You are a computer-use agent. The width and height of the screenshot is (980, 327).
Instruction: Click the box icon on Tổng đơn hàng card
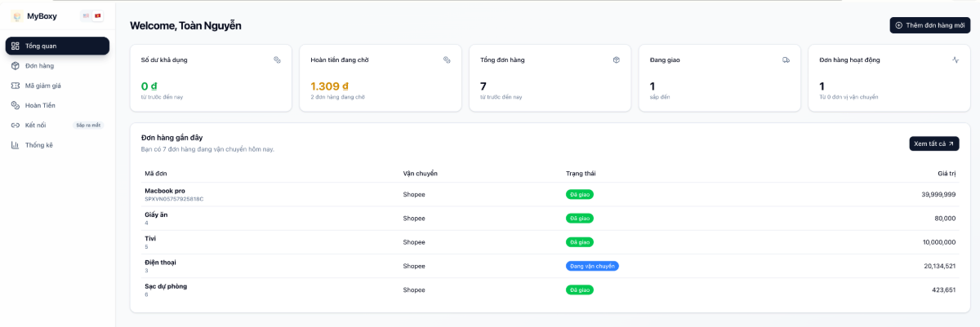(617, 60)
